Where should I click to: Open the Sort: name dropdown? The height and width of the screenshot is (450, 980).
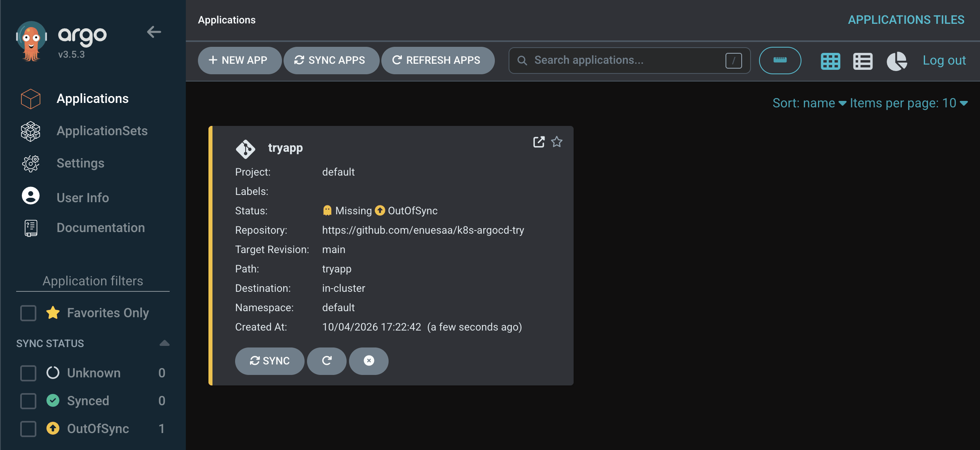click(x=810, y=103)
